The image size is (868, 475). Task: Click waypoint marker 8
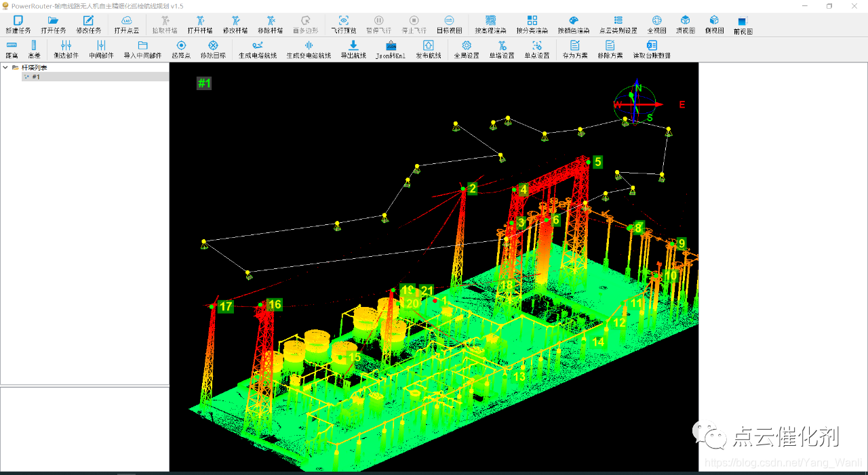point(638,228)
